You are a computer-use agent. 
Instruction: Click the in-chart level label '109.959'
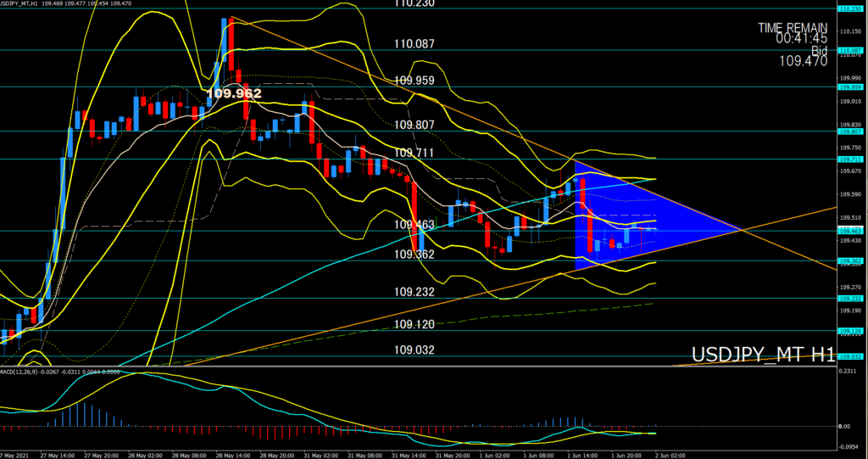click(414, 81)
